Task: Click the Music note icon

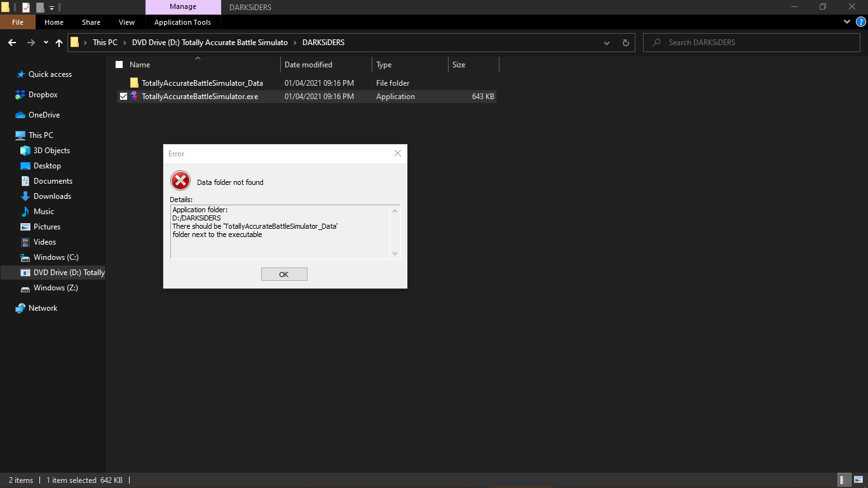Action: tap(25, 212)
